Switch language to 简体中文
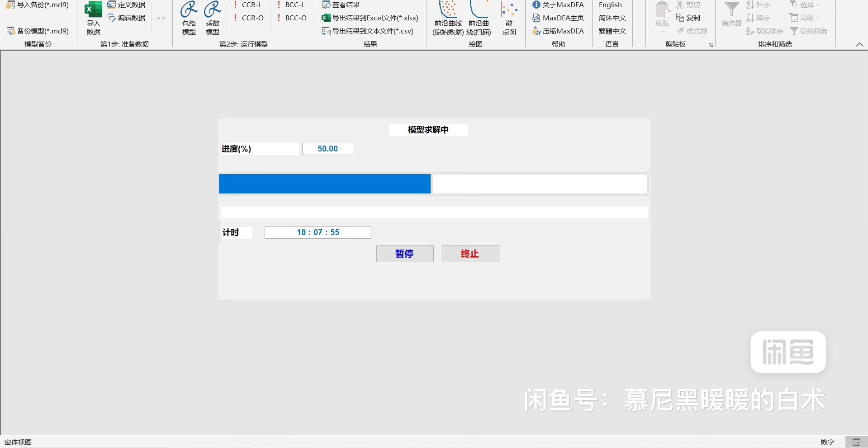Image resolution: width=868 pixels, height=448 pixels. click(x=612, y=18)
